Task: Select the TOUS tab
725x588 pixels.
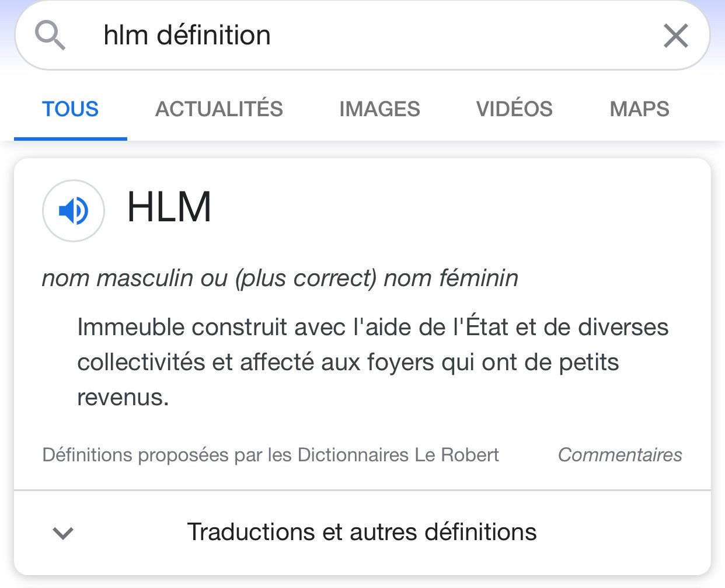Action: tap(70, 109)
